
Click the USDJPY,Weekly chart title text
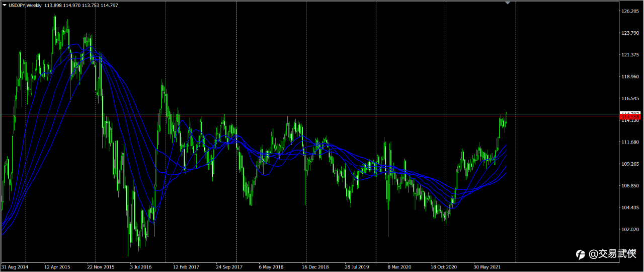point(25,5)
